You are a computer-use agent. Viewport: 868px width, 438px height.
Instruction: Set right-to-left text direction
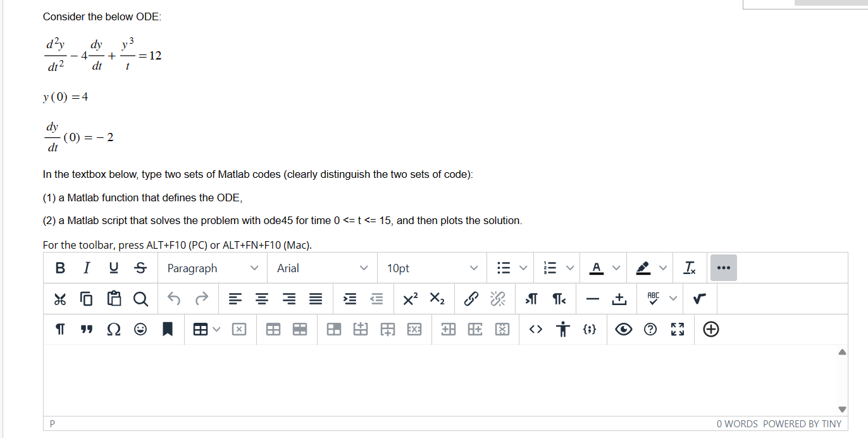pyautogui.click(x=559, y=299)
